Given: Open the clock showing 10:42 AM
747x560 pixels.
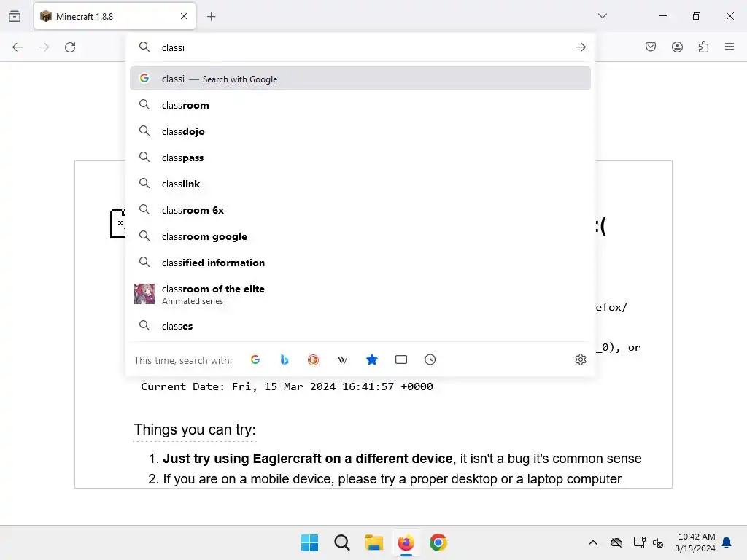Looking at the screenshot, I should tap(695, 542).
